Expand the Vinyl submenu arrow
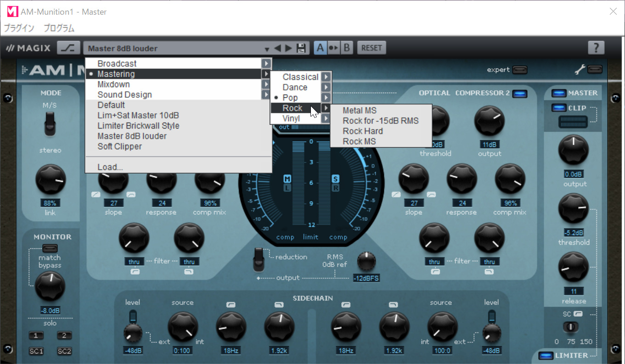 click(326, 118)
